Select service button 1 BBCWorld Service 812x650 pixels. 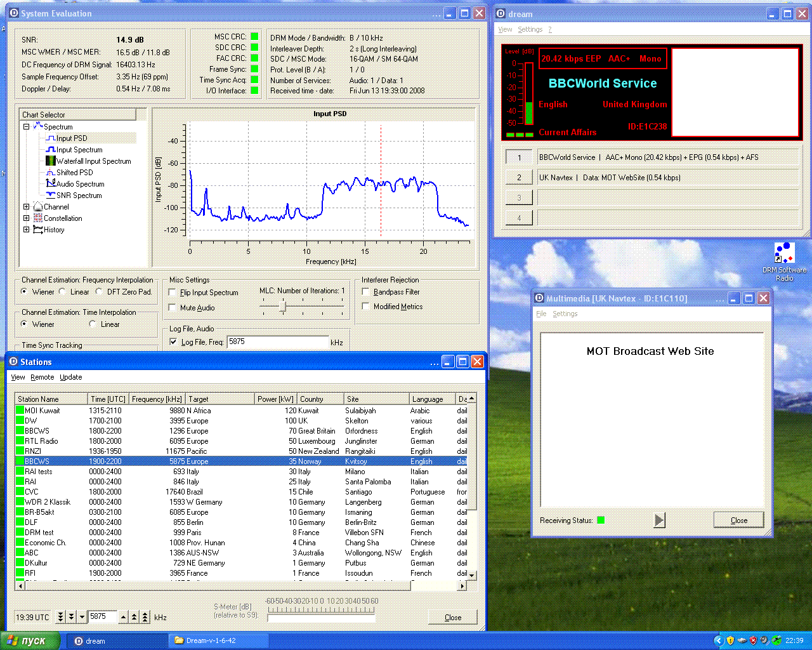519,157
